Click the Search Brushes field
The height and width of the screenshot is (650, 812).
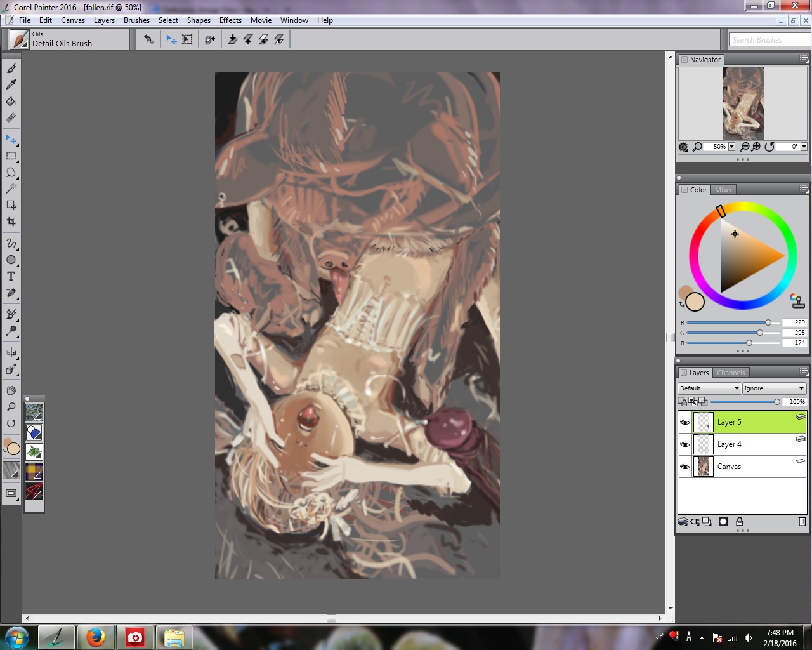tap(769, 39)
